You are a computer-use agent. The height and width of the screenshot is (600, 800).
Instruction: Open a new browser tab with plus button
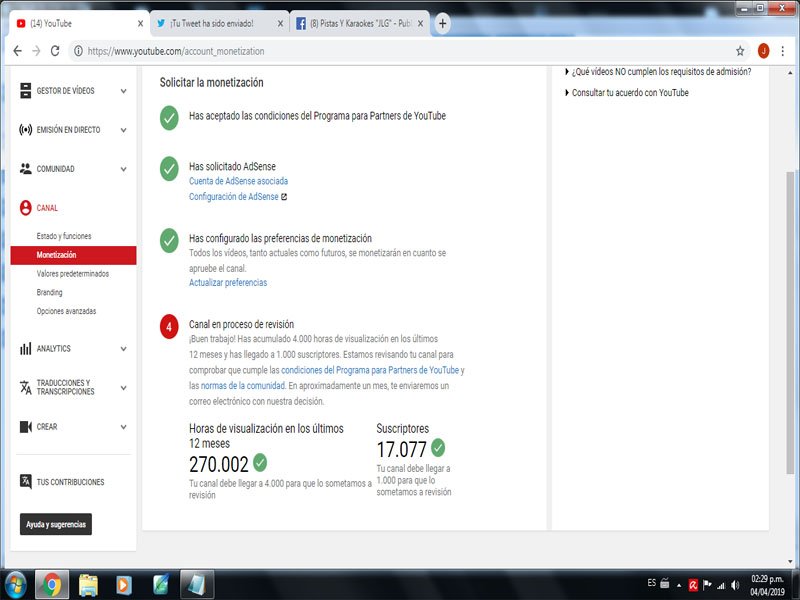click(442, 23)
